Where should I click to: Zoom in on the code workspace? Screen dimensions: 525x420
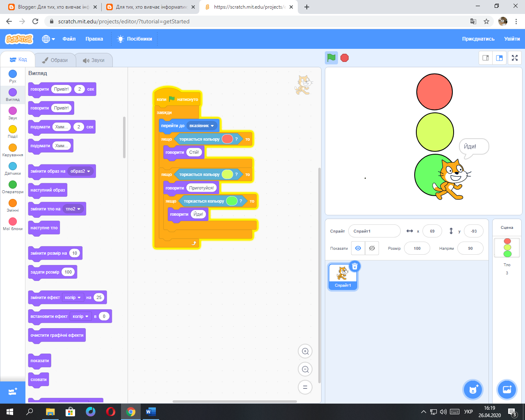point(305,351)
